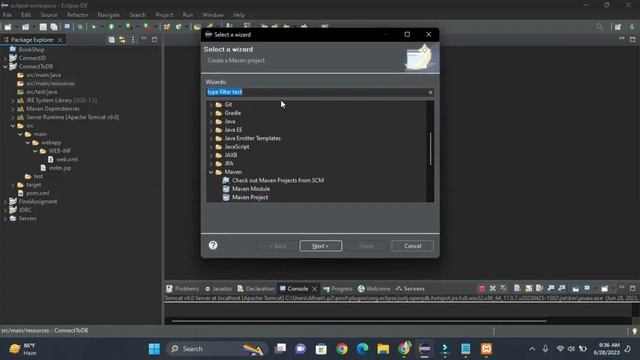The image size is (640, 360).
Task: Clear the wizard filter text field
Action: click(430, 92)
